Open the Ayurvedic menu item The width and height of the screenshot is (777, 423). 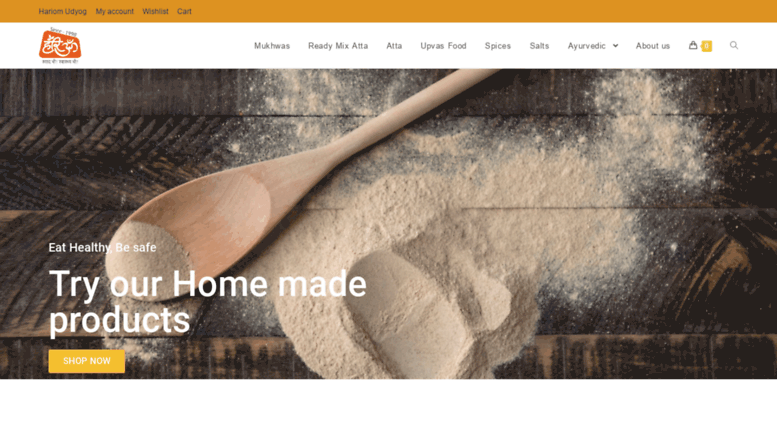click(x=587, y=46)
